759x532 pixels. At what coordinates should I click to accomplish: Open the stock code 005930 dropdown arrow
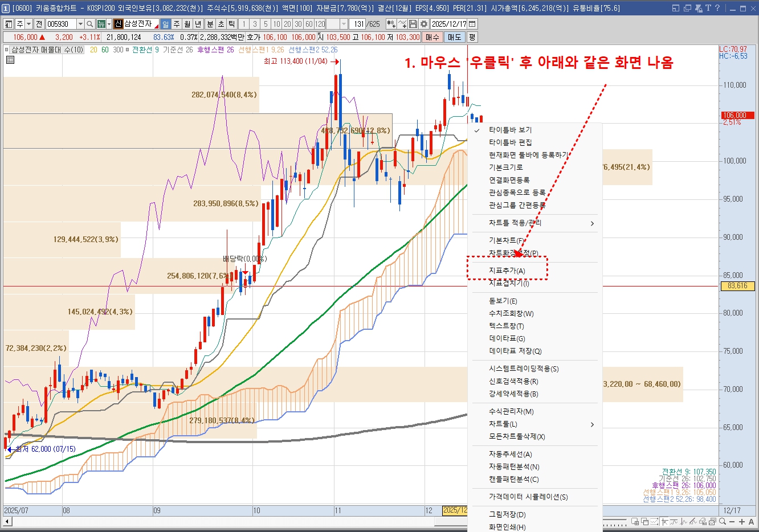click(x=80, y=24)
